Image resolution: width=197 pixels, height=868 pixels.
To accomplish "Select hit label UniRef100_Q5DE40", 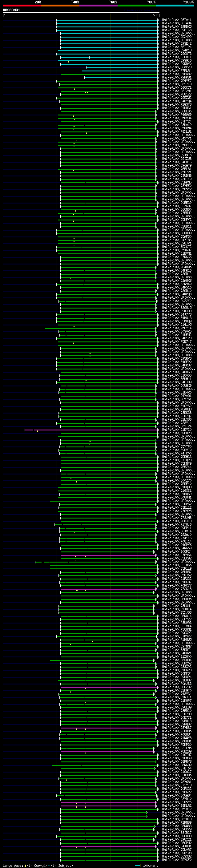I will pyautogui.click(x=176, y=484).
